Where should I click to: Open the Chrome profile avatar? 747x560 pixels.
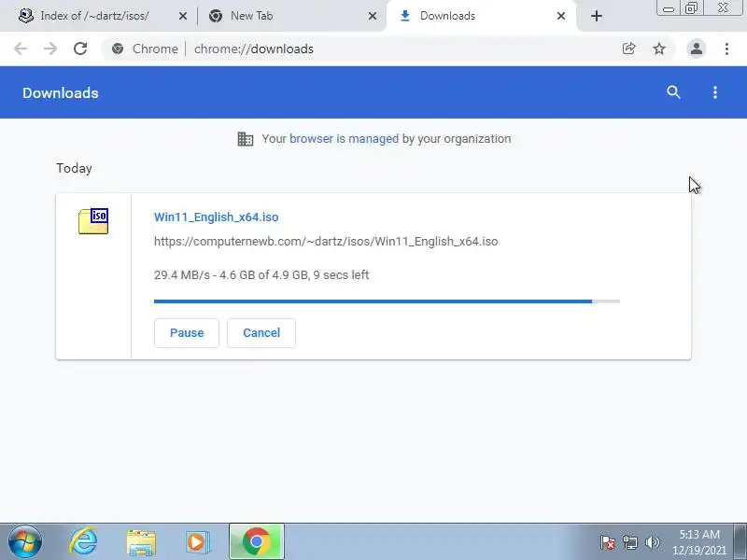696,49
